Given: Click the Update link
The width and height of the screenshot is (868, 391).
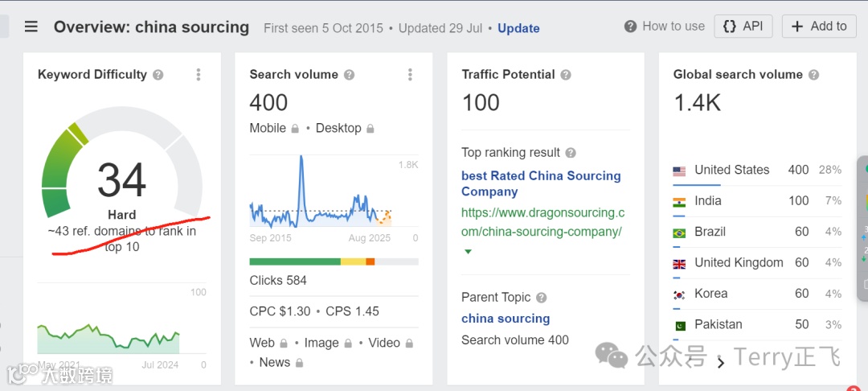Looking at the screenshot, I should point(518,28).
